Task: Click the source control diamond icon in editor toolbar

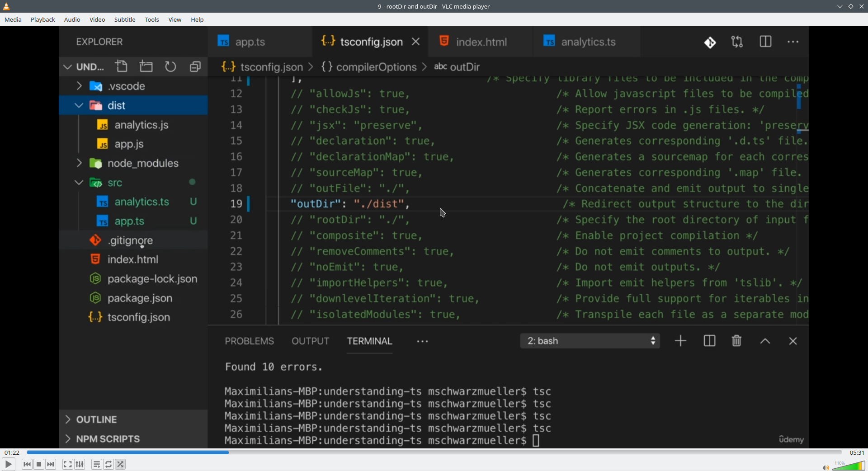Action: click(x=710, y=42)
